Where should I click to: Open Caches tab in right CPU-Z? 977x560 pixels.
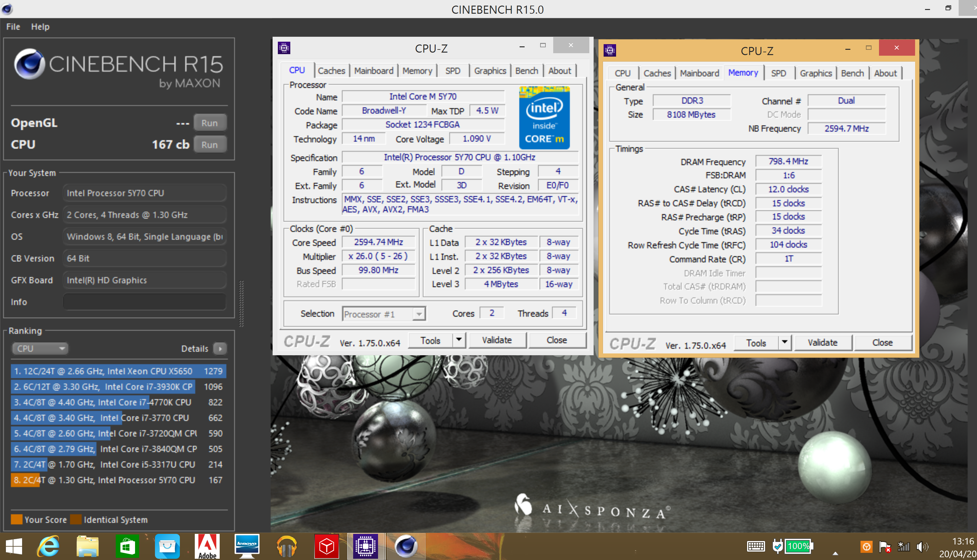tap(657, 73)
